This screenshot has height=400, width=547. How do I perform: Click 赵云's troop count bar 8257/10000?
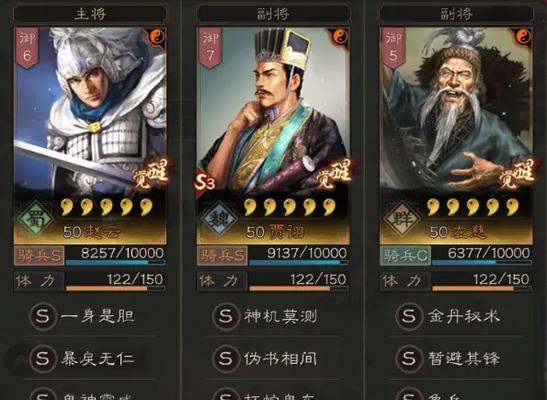point(115,256)
